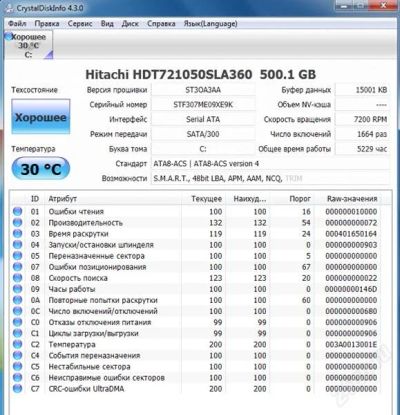Image resolution: width=400 pixels, height=415 pixels.
Task: Open the Язык(Language) menu
Action: 210,24
